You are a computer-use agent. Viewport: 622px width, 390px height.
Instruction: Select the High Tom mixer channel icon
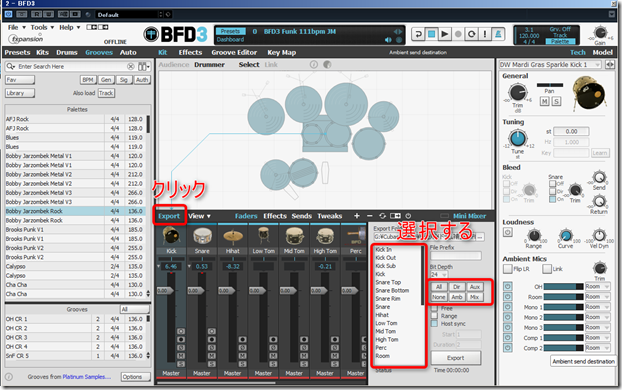(325, 236)
